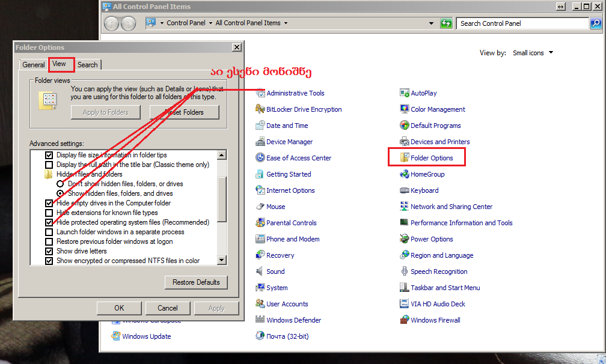Open Windows Defender icon
Screen dimensions: 606x364
coord(260,320)
